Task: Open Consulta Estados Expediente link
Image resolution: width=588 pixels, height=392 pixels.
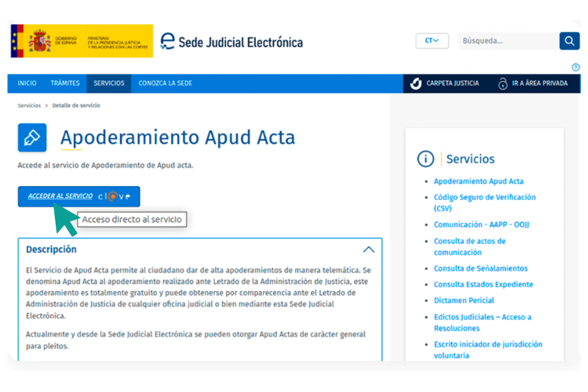Action: [x=483, y=285]
